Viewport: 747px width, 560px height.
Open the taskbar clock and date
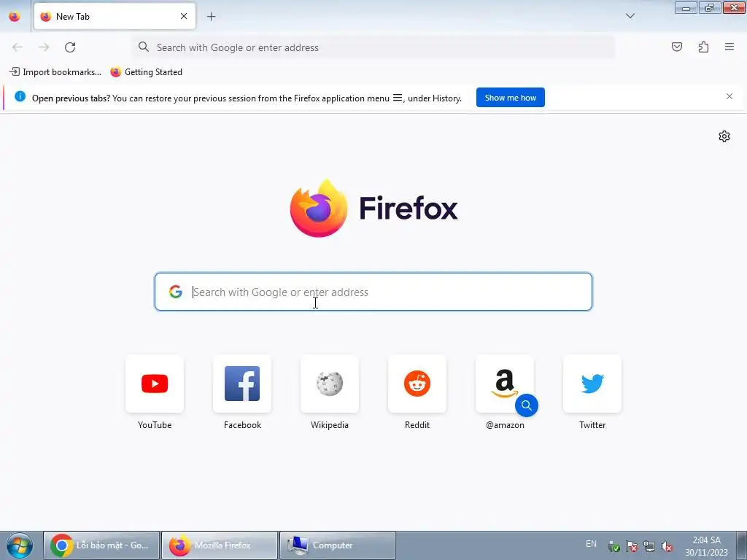coord(706,546)
